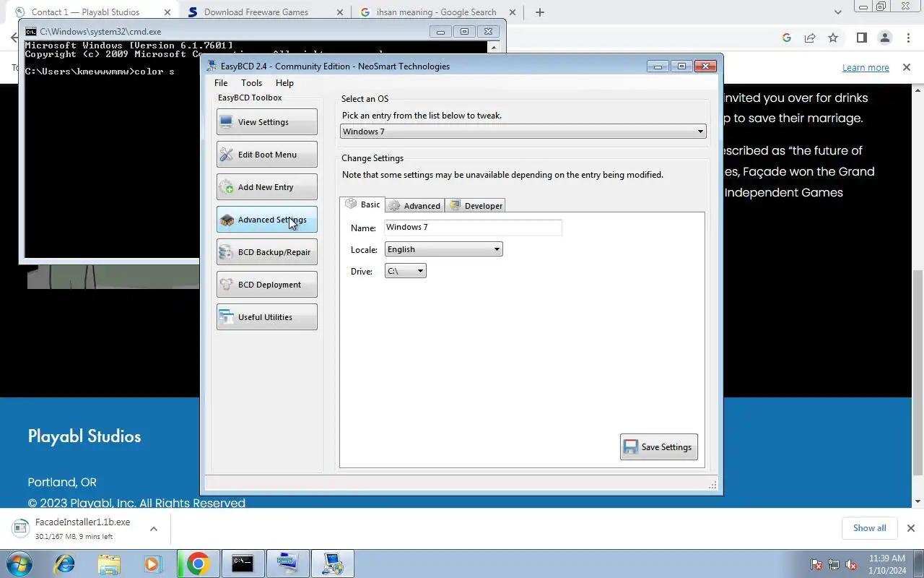Click the Playabl Studios footer heading
Image resolution: width=924 pixels, height=578 pixels.
coord(84,436)
